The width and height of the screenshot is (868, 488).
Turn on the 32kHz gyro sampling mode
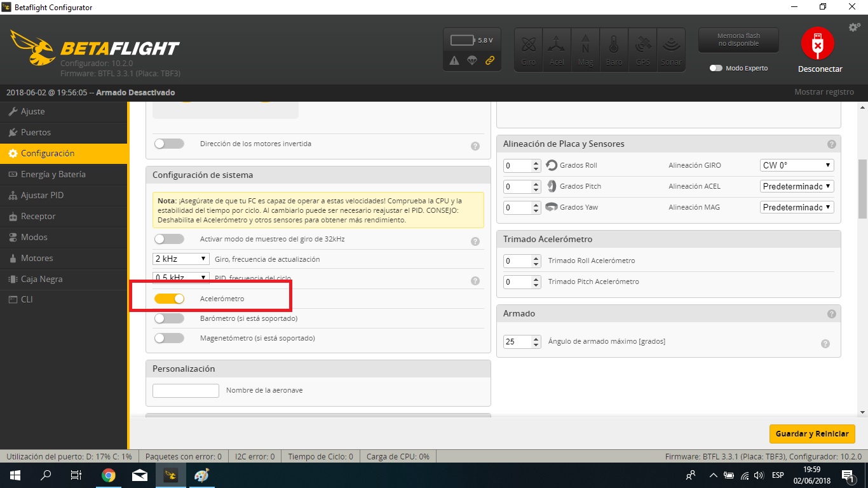coord(169,240)
